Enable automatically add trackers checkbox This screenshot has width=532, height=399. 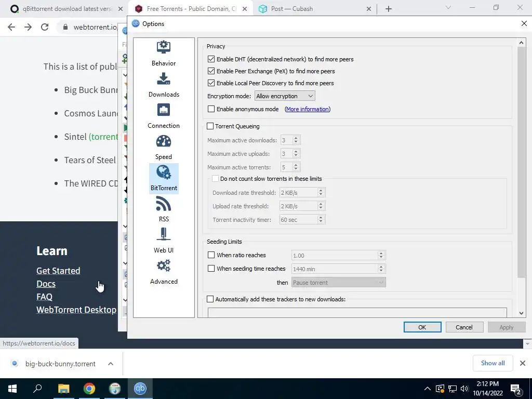point(210,299)
